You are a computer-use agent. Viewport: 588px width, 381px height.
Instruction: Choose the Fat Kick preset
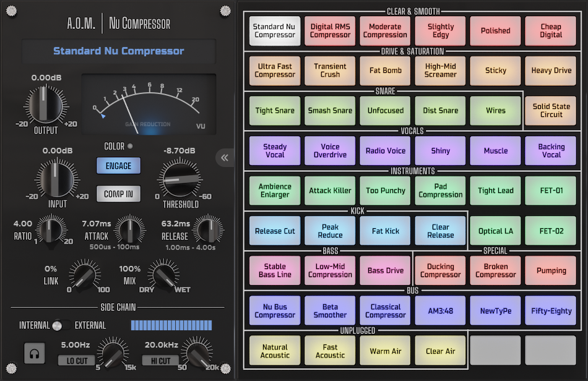click(x=385, y=231)
